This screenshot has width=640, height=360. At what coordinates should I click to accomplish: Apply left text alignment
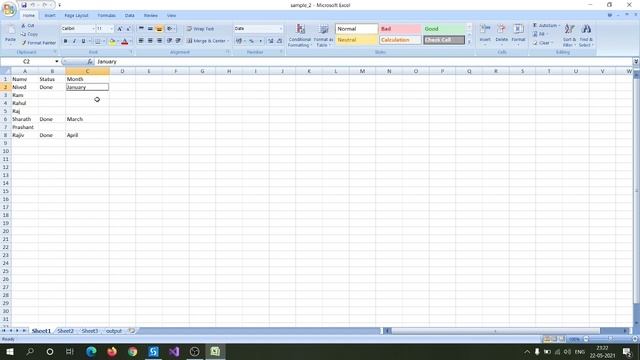pos(141,40)
